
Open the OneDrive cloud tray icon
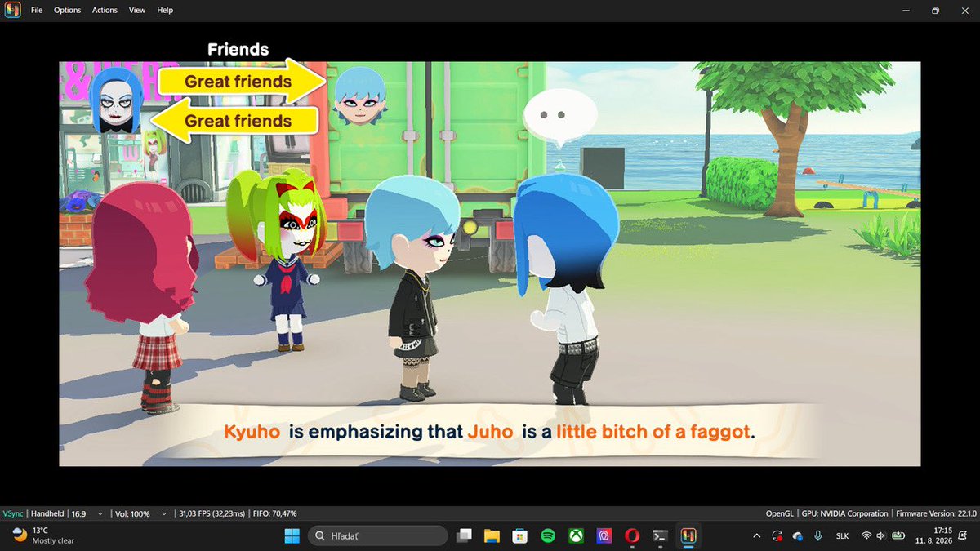click(x=798, y=536)
